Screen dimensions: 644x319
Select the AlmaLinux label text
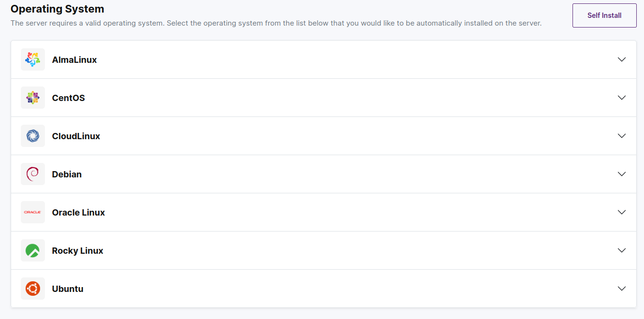pos(74,60)
